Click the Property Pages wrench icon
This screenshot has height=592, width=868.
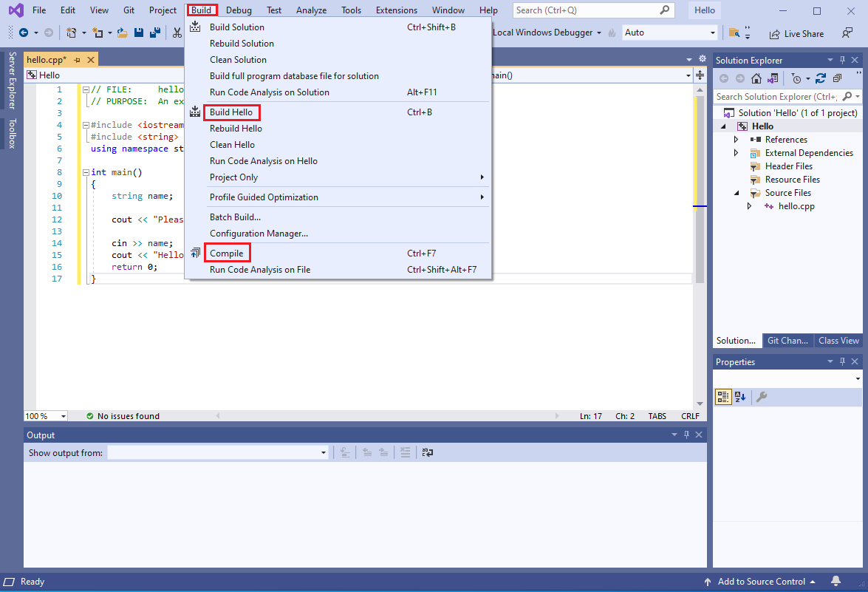pos(762,396)
